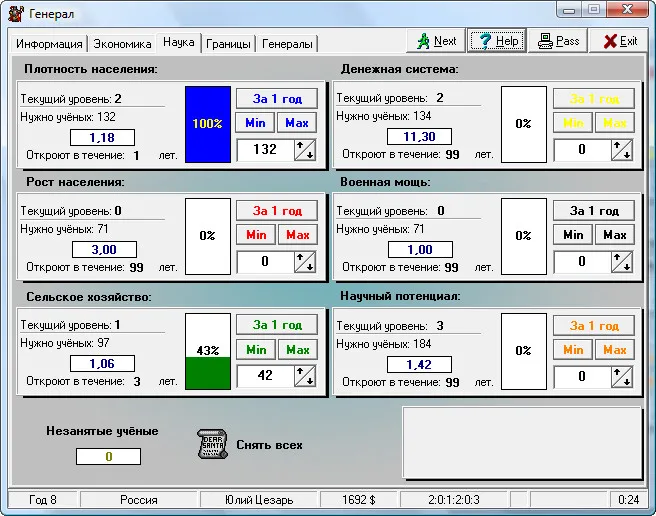
Task: Select the Границы tab
Action: click(x=229, y=44)
